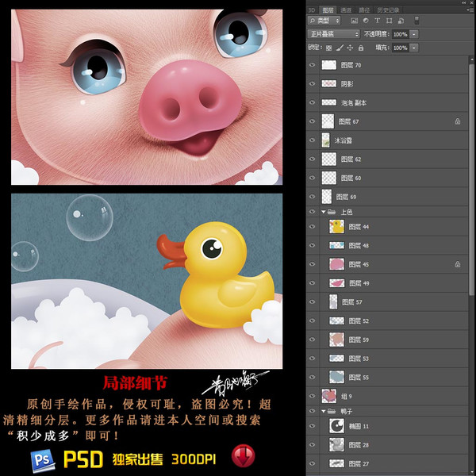
Task: Select the layer named 图层 48
Action: (387, 245)
